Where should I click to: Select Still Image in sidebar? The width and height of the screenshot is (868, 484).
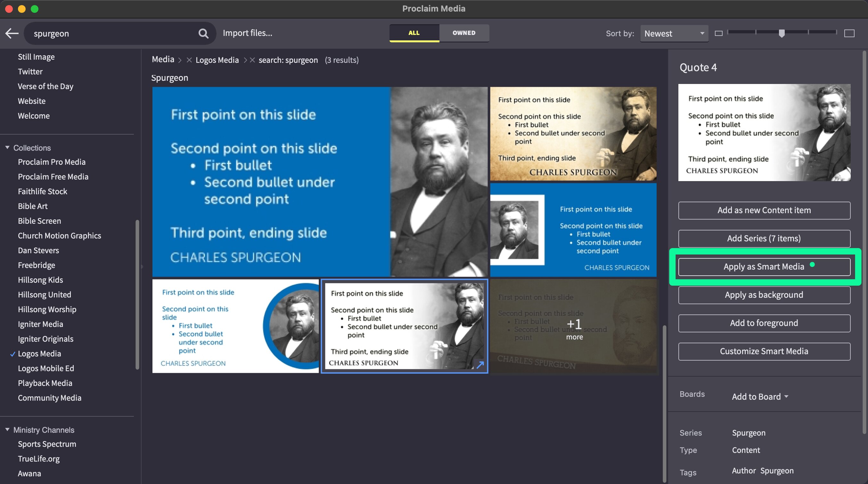point(36,57)
